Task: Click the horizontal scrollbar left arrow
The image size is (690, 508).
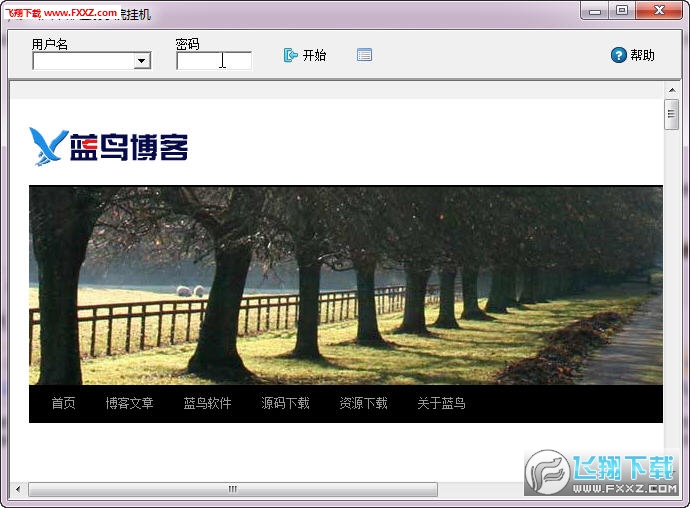Action: point(18,489)
